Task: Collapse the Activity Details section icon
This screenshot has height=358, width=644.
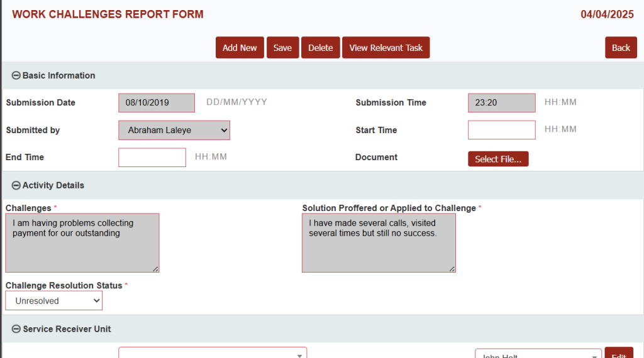Action: 16,185
